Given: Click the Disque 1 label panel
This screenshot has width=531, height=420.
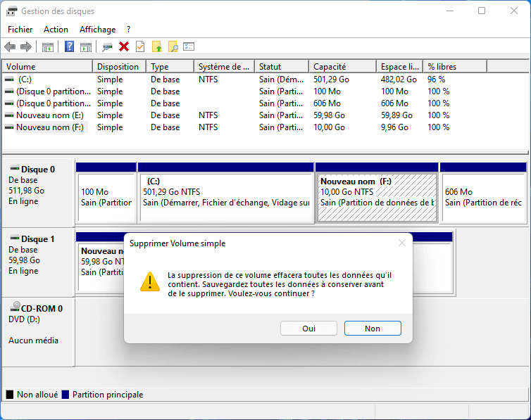Looking at the screenshot, I should tap(38, 262).
